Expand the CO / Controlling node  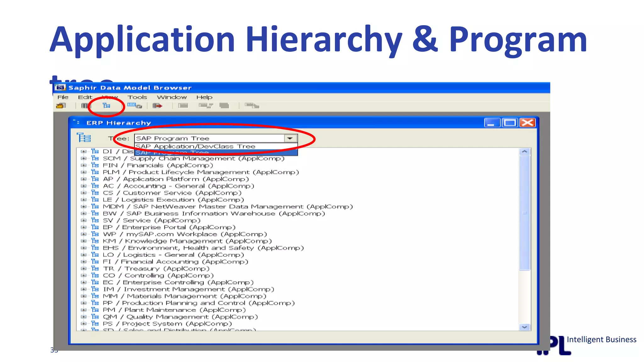click(x=83, y=276)
